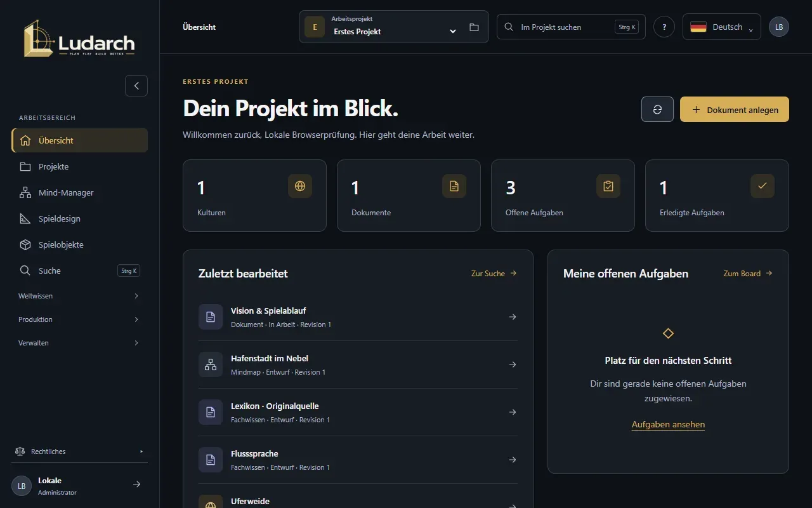The width and height of the screenshot is (812, 508).
Task: Open Suche in the sidebar
Action: (79, 271)
